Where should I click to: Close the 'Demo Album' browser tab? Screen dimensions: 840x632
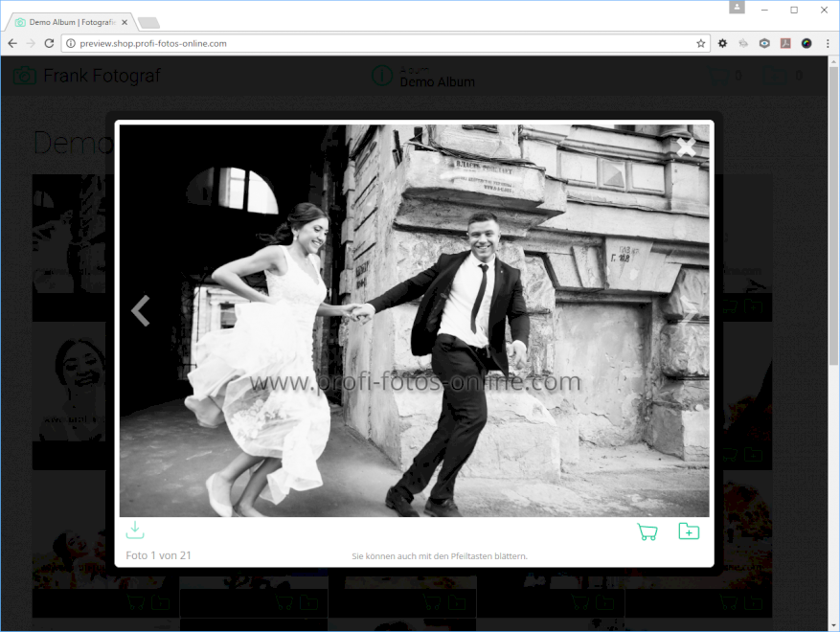point(125,22)
